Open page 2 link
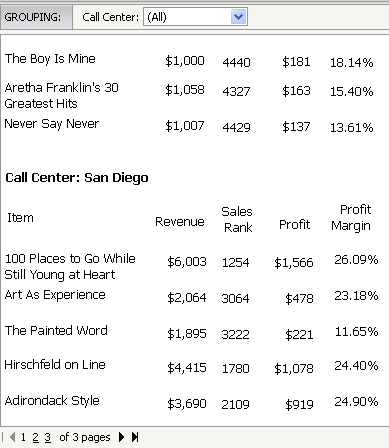The height and width of the screenshot is (448, 389). pos(35,437)
